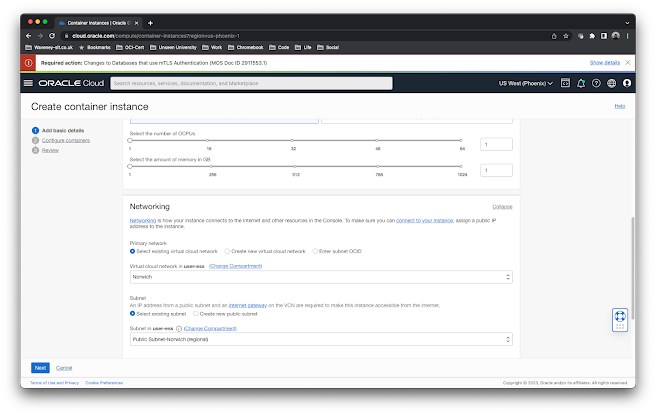Click the Cancel link
This screenshot has height=415, width=656.
(x=64, y=368)
